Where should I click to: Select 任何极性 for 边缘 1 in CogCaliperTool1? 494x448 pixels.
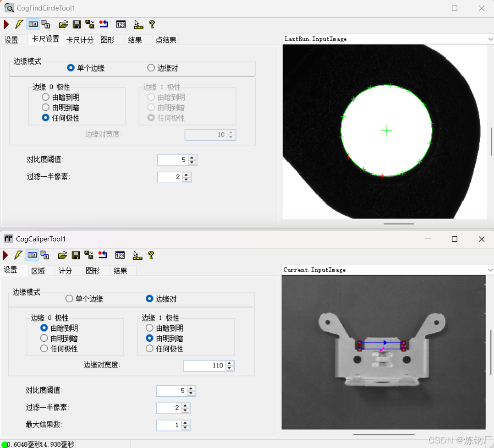click(149, 348)
